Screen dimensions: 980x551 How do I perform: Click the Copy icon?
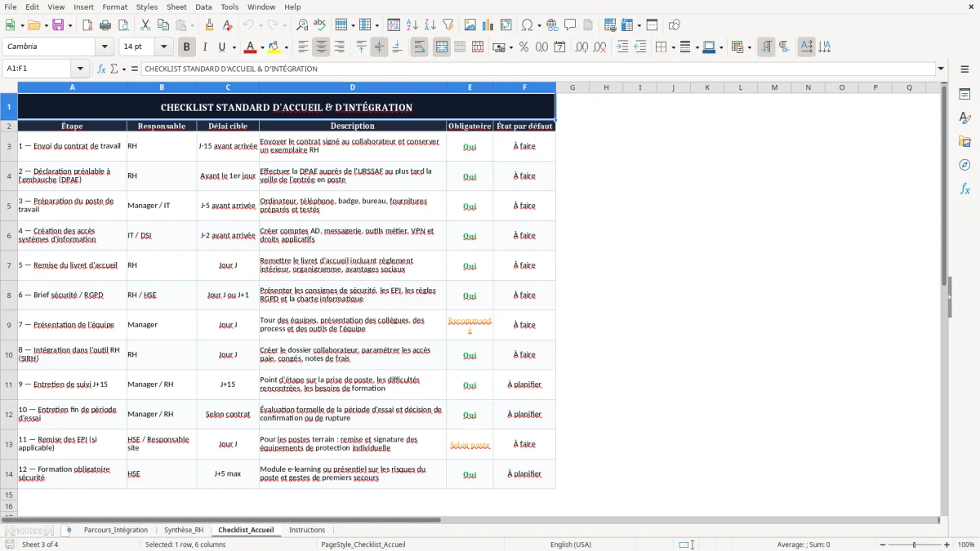tap(163, 25)
